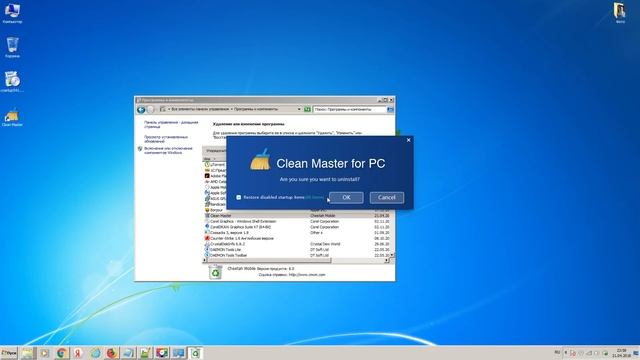Select the Bonjour program row
The width and height of the screenshot is (640, 360).
point(215,210)
